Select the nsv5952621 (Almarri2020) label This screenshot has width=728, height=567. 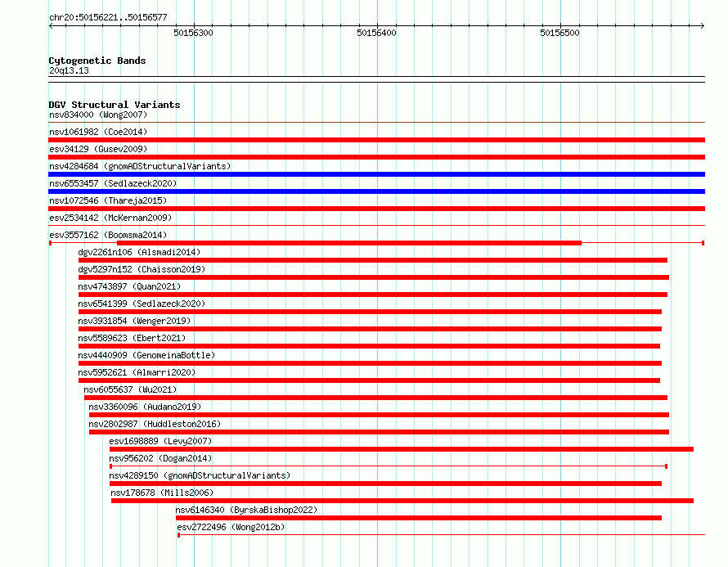point(137,372)
